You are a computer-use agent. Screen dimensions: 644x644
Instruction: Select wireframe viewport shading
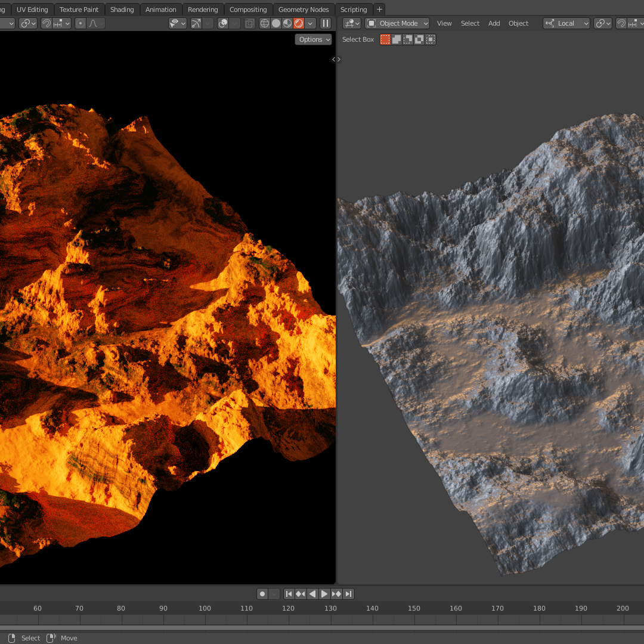point(265,23)
